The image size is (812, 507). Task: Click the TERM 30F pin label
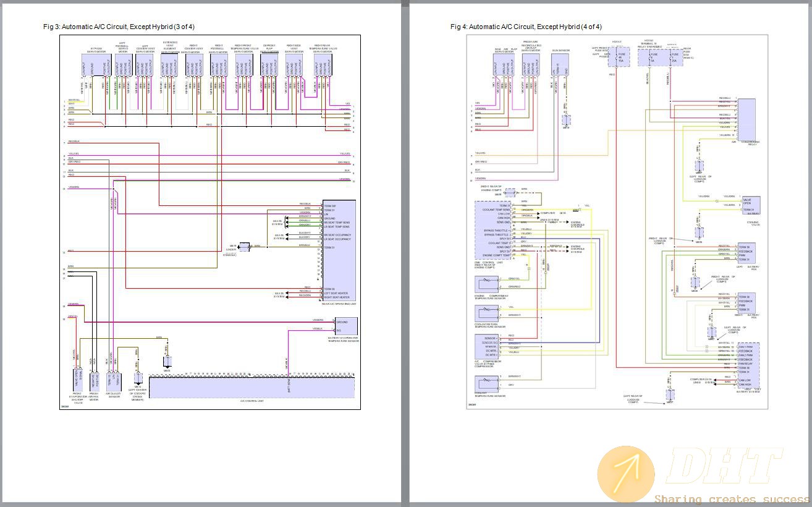click(x=330, y=206)
